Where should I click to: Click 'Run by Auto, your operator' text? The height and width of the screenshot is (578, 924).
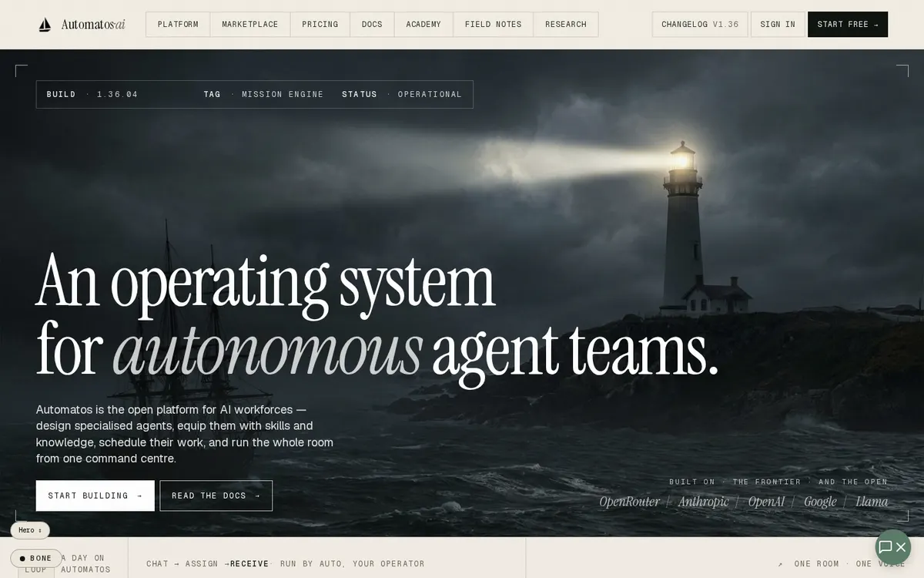[x=352, y=564]
